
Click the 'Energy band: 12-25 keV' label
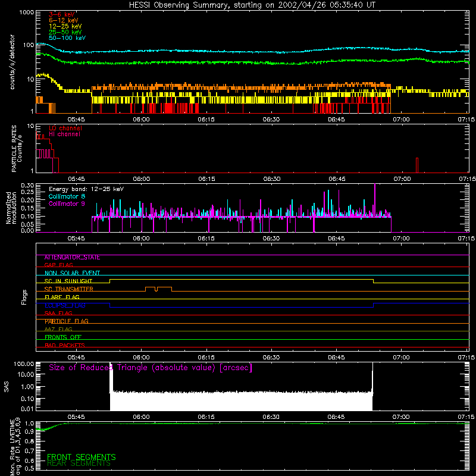pos(86,189)
